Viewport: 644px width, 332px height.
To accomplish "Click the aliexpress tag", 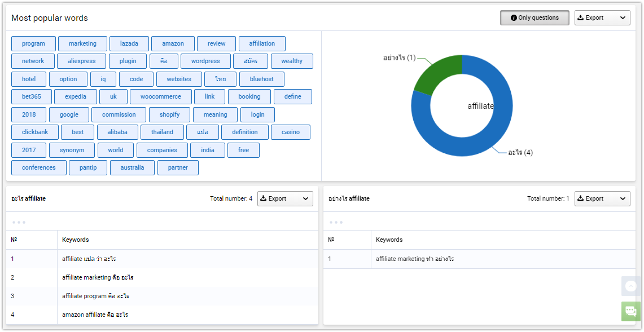I will (82, 61).
